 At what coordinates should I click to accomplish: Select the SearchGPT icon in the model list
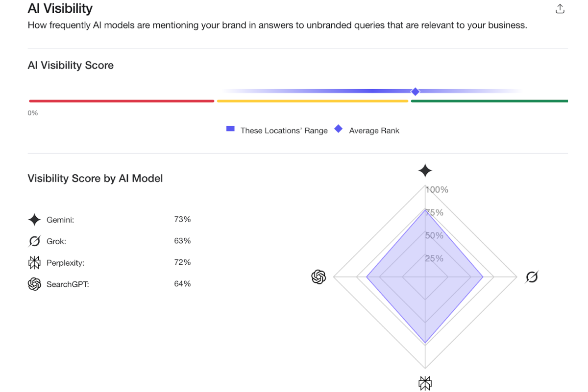(34, 284)
